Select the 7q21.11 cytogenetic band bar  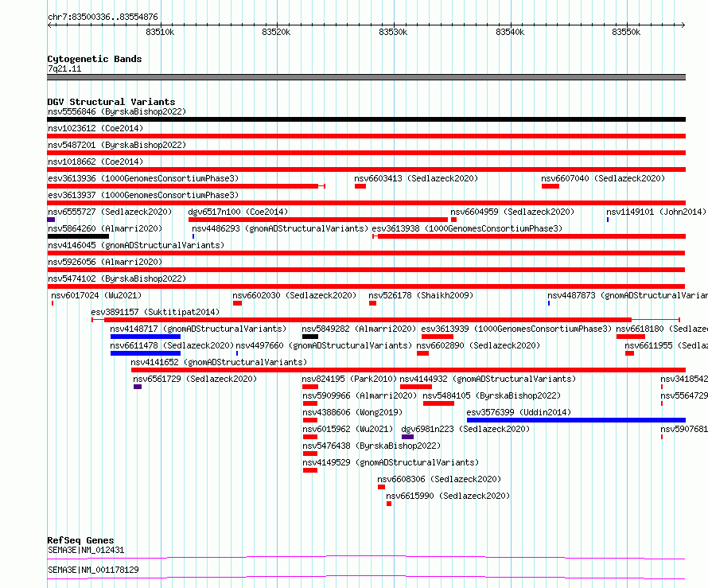(366, 77)
